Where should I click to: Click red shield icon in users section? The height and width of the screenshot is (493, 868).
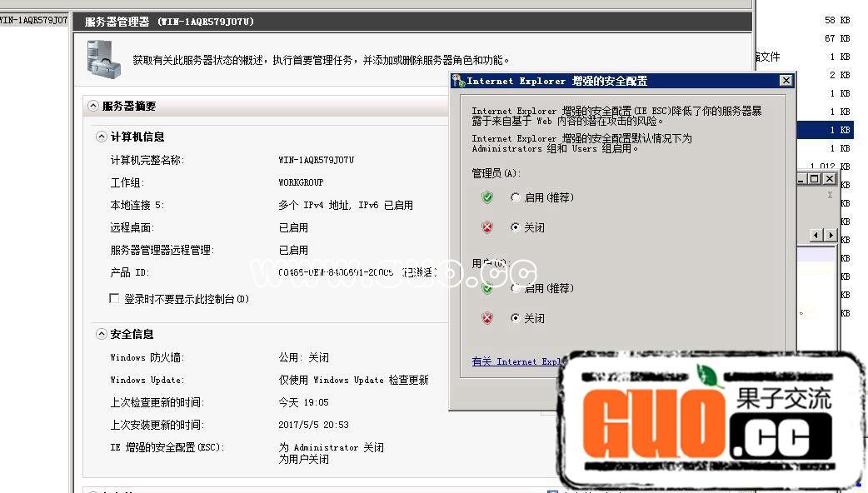click(487, 318)
